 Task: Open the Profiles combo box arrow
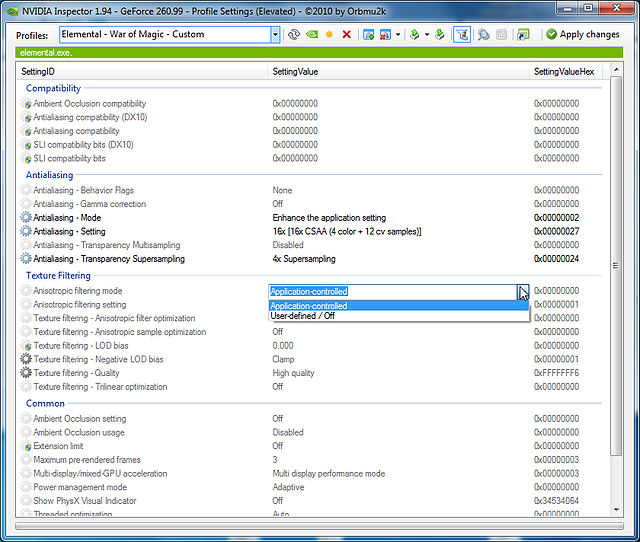click(x=276, y=35)
